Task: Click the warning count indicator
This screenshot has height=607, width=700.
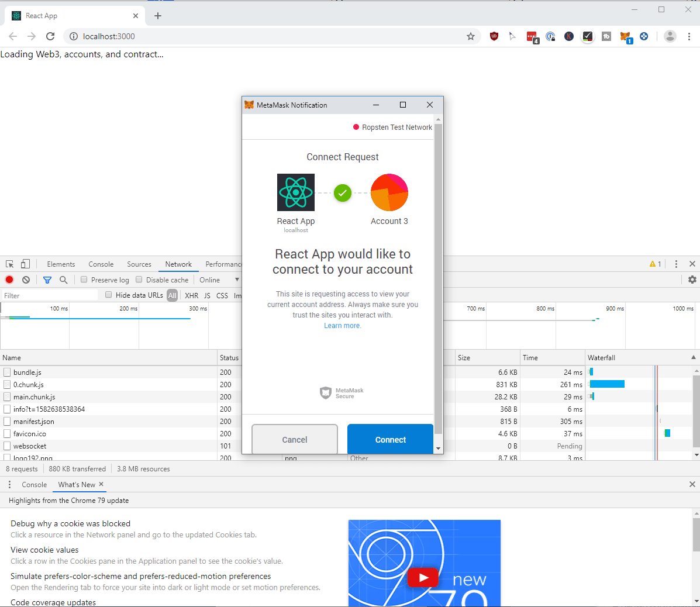Action: tap(656, 264)
